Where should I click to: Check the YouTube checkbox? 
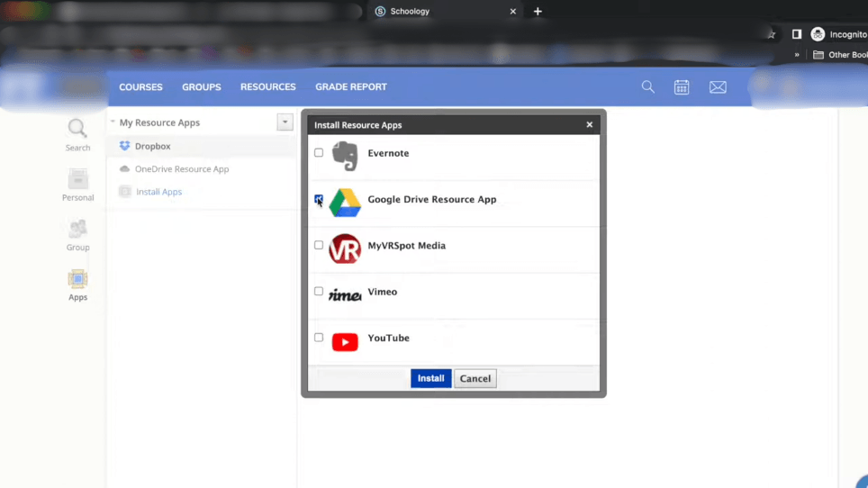click(319, 337)
